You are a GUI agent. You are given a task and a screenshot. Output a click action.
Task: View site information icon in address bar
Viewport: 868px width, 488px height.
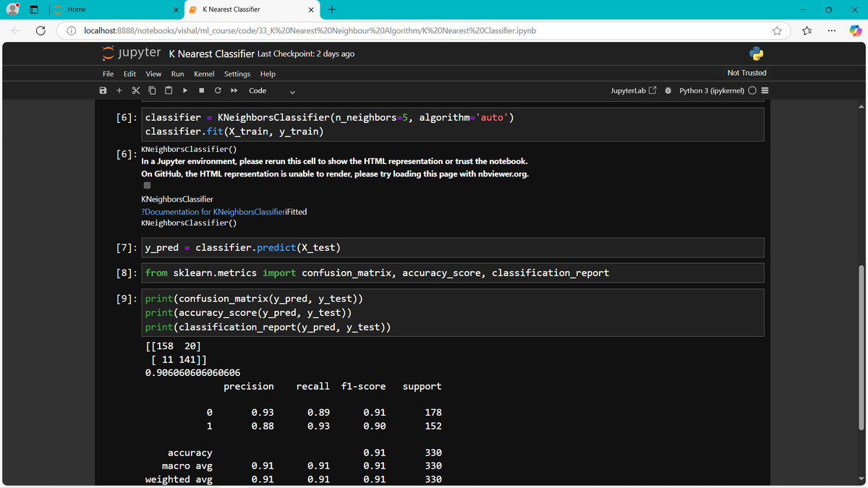(72, 30)
